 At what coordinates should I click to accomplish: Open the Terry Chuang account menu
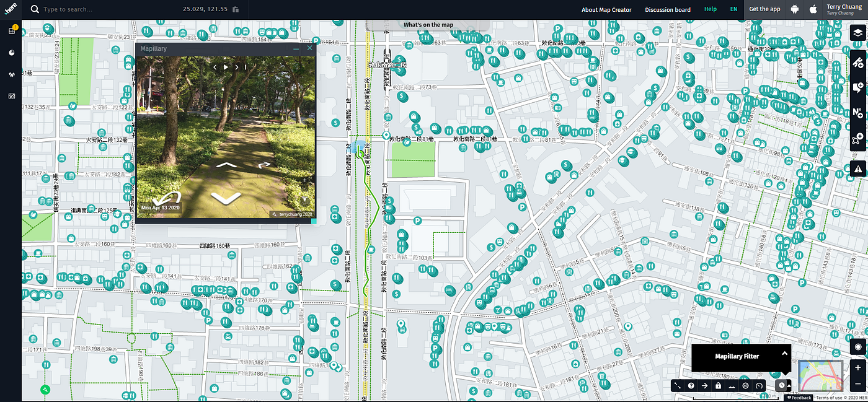[x=844, y=9]
